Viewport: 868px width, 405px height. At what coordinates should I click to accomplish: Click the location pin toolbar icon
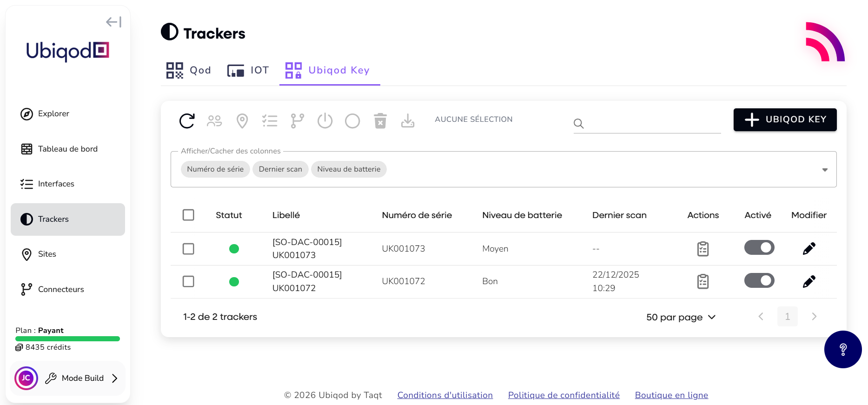coord(242,121)
